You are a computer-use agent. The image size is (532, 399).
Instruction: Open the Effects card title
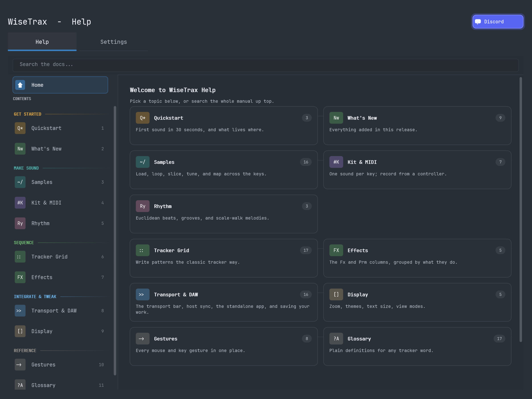point(358,250)
